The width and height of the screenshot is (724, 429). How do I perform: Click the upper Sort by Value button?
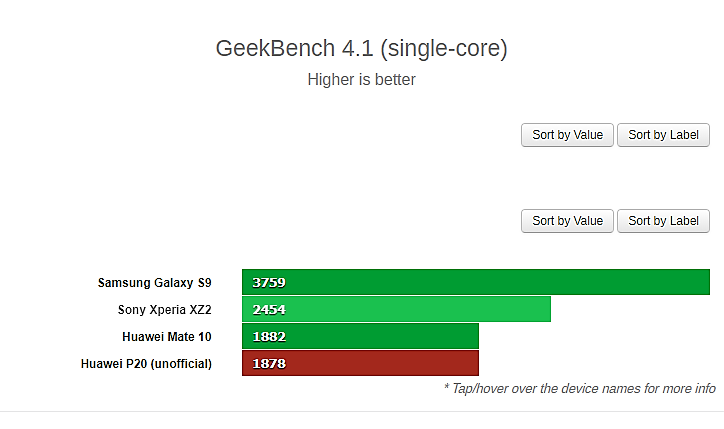[x=567, y=135]
